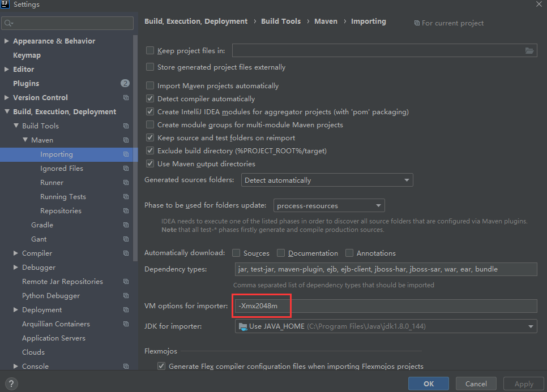
Task: Collapse the Build Tools node arrow
Action: (x=16, y=126)
